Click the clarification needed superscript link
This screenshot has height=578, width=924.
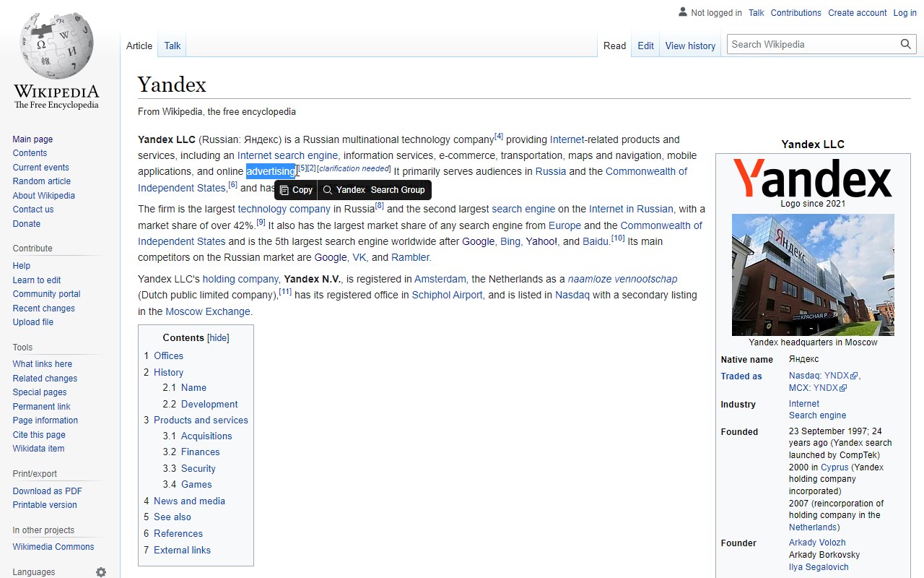pos(354,168)
